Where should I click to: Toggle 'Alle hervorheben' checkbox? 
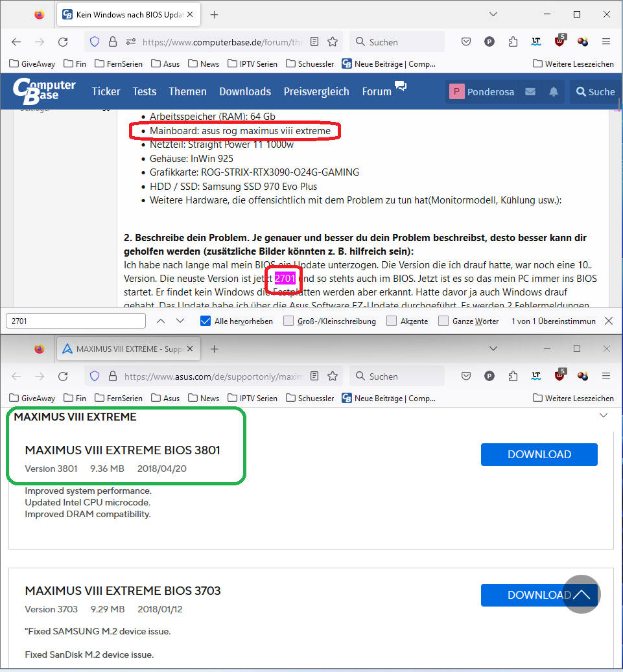point(206,321)
